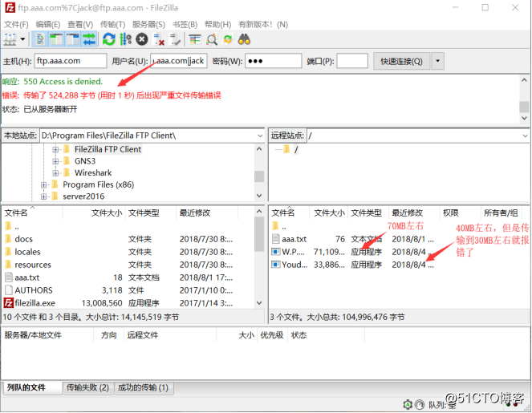Toggle message log display

[x=40, y=39]
